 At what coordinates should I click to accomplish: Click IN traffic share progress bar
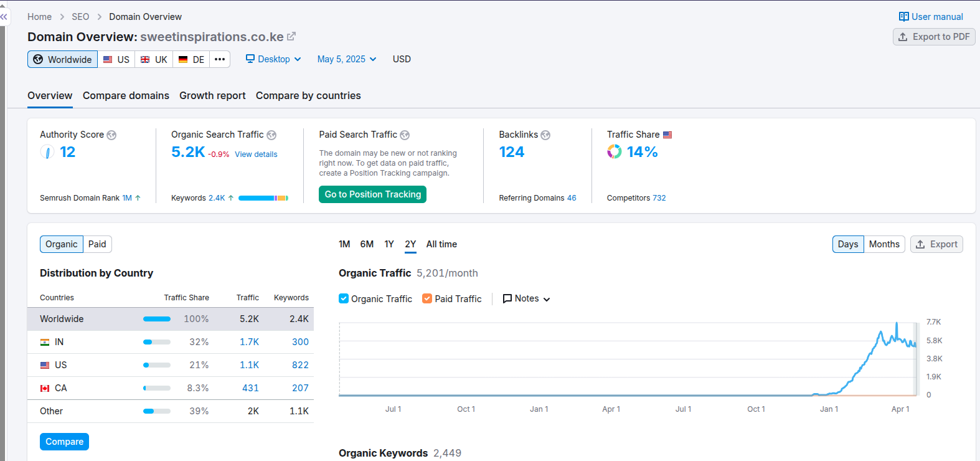(157, 342)
